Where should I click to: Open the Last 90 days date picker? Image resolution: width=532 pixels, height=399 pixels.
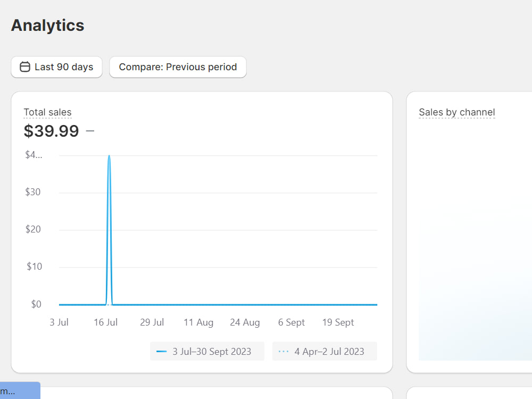point(57,67)
